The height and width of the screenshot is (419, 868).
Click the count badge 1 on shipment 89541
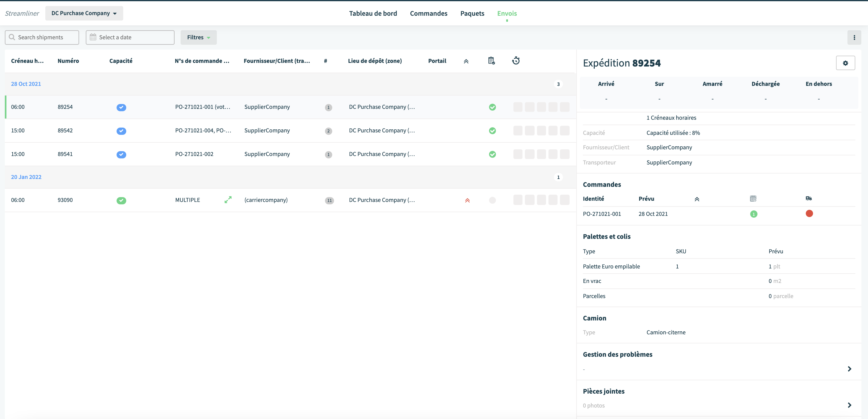(329, 154)
